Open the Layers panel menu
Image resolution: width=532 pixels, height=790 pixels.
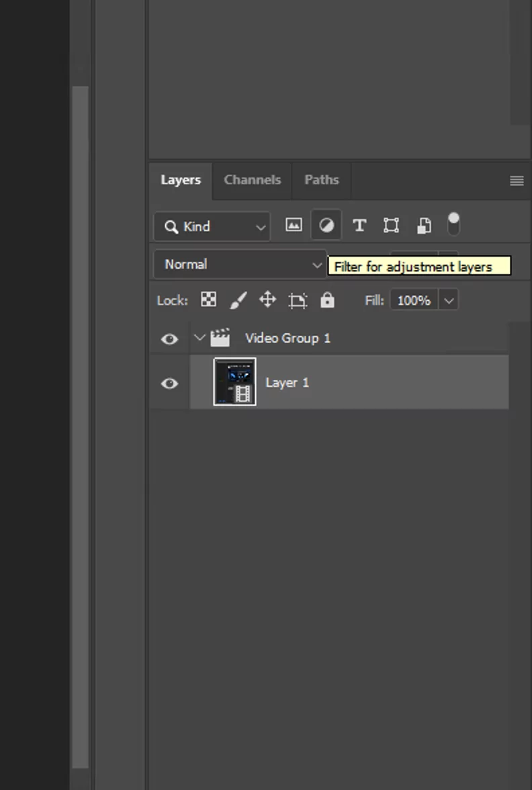(516, 181)
